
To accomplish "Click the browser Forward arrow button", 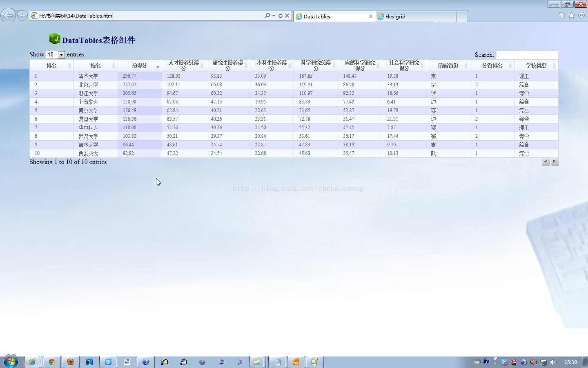I will pyautogui.click(x=22, y=16).
